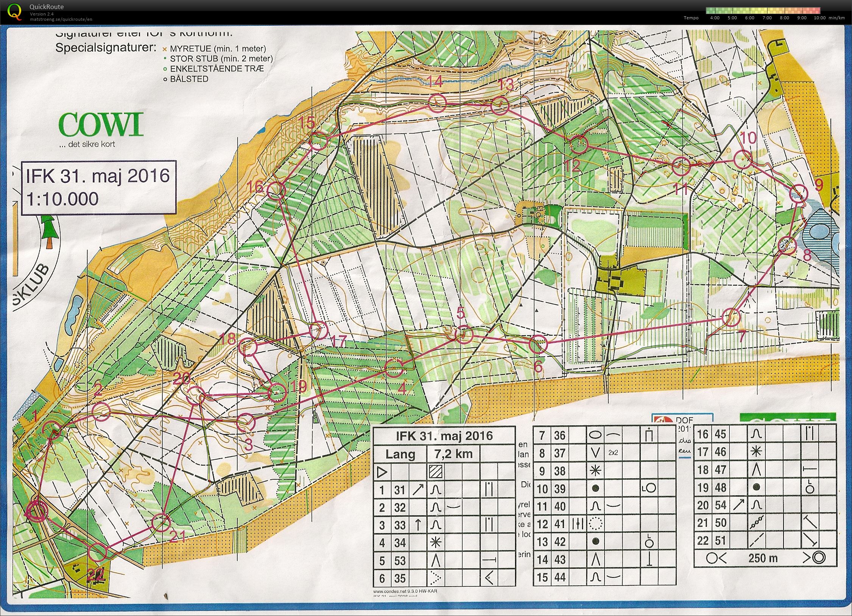Click the 2x2 dimension text in row 8
The image size is (852, 616).
(x=613, y=453)
